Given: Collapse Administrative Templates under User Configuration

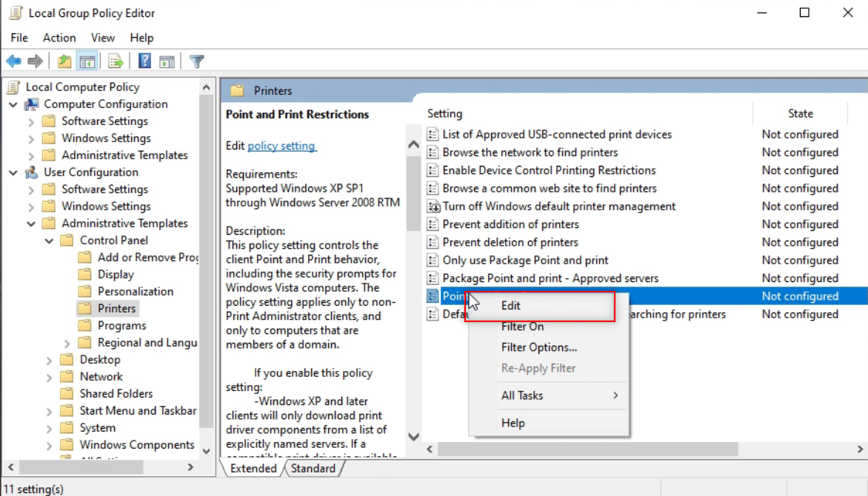Looking at the screenshot, I should [31, 224].
